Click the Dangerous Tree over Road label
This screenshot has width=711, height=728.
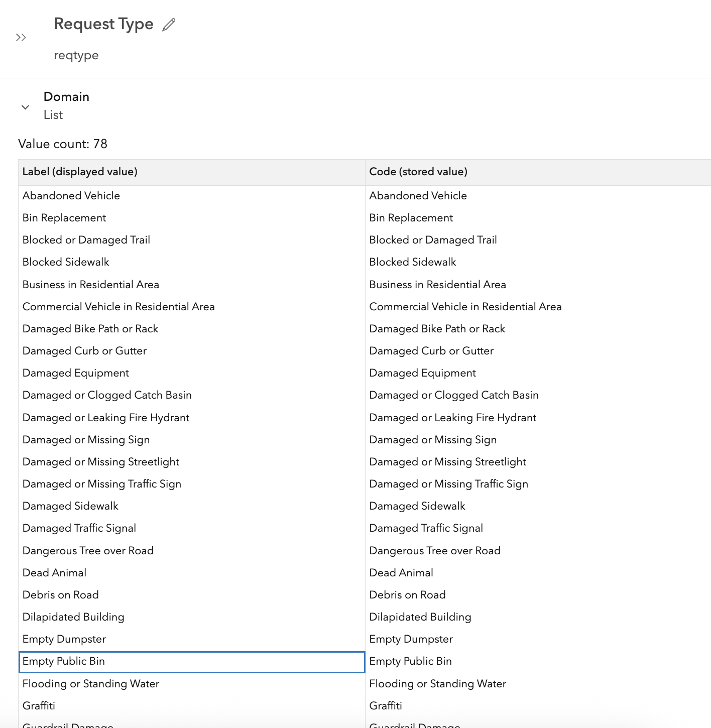pyautogui.click(x=88, y=550)
